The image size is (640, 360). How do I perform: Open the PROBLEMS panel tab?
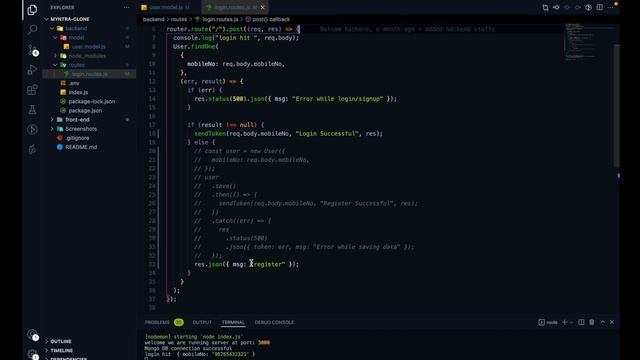click(157, 322)
